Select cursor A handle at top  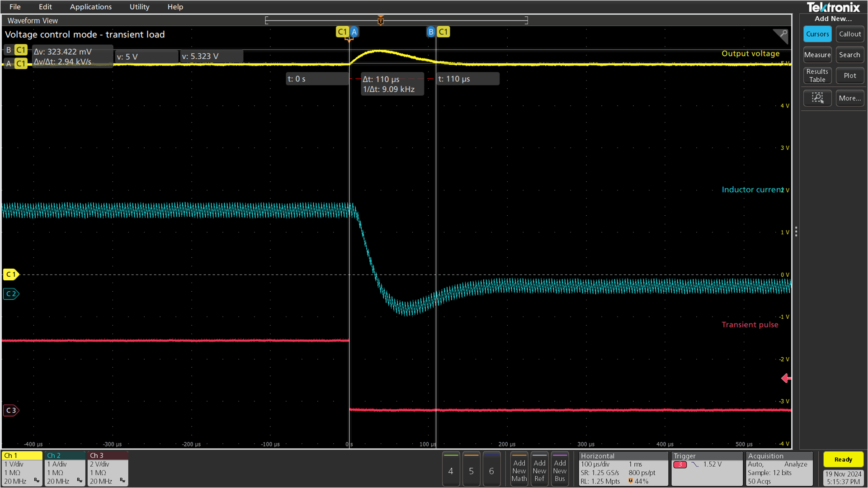coord(354,32)
